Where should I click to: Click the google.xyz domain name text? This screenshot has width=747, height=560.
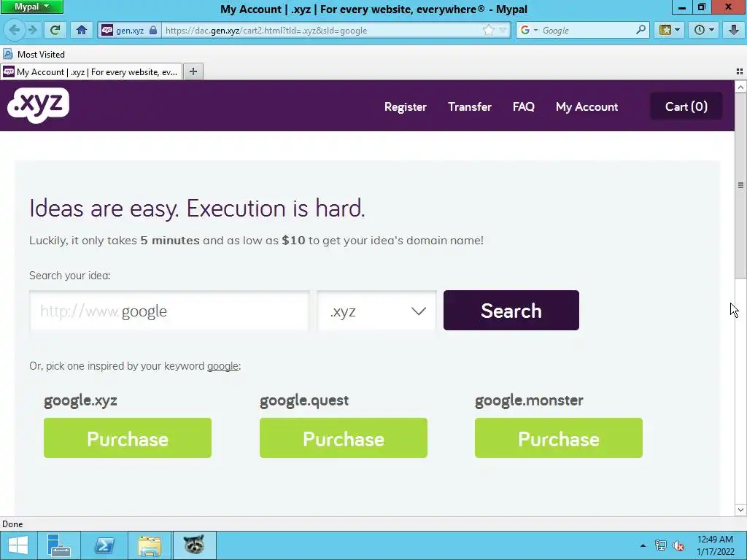pos(80,400)
